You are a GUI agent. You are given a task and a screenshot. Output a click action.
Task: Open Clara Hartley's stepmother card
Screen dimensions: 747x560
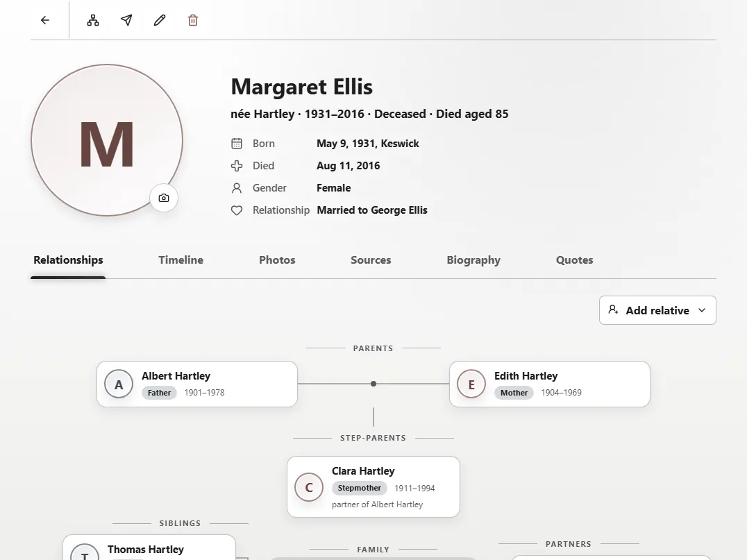pos(373,486)
